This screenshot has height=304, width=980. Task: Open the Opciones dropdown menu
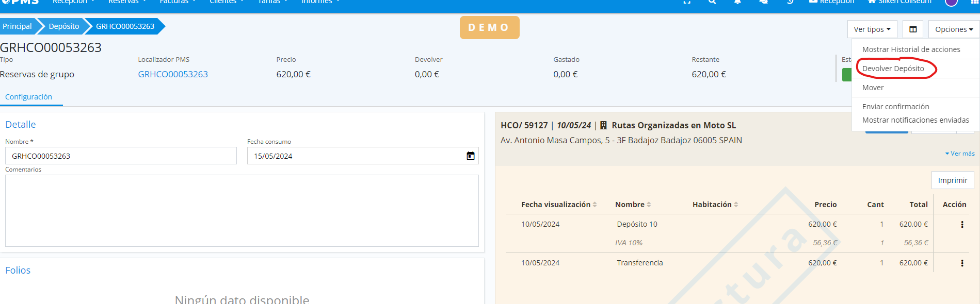[953, 29]
